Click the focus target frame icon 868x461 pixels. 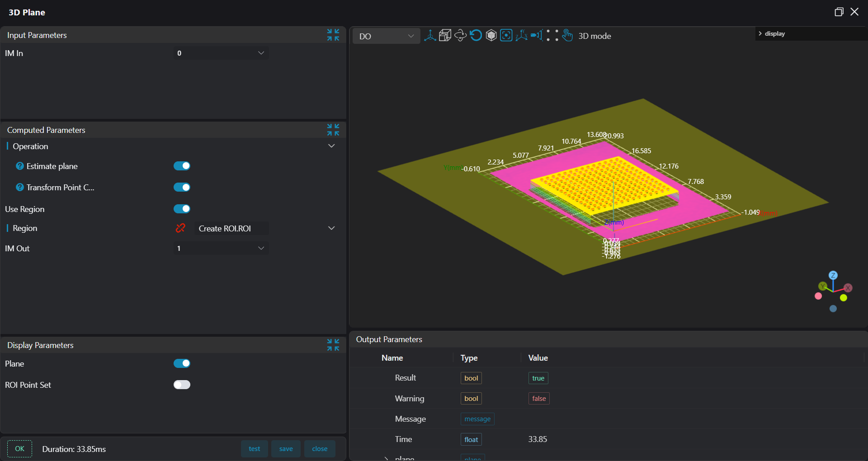506,36
